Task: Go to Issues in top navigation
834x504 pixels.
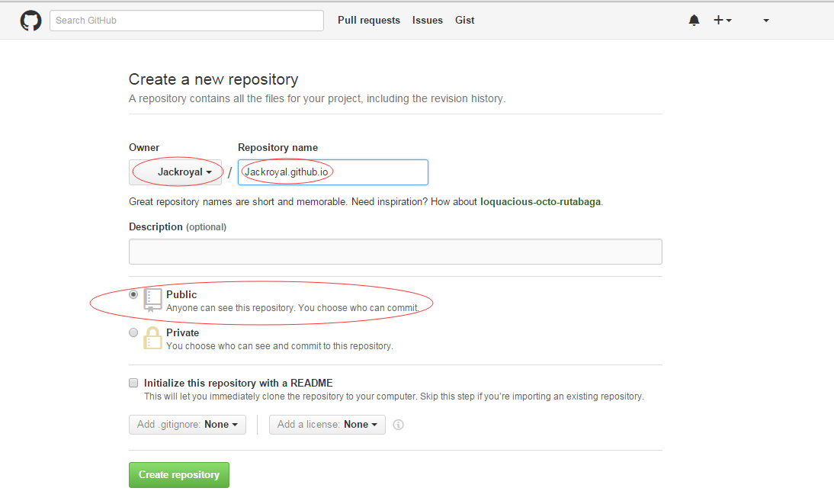Action: click(x=427, y=21)
